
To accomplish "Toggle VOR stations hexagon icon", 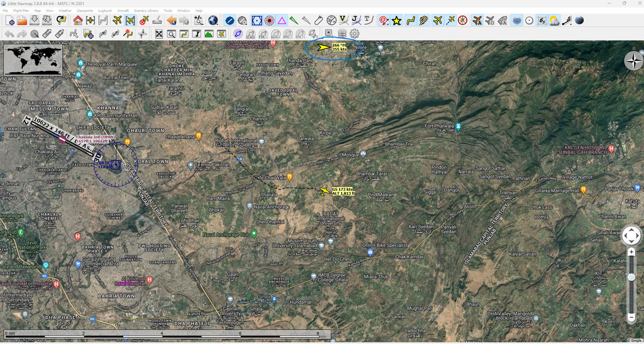I will coord(257,21).
